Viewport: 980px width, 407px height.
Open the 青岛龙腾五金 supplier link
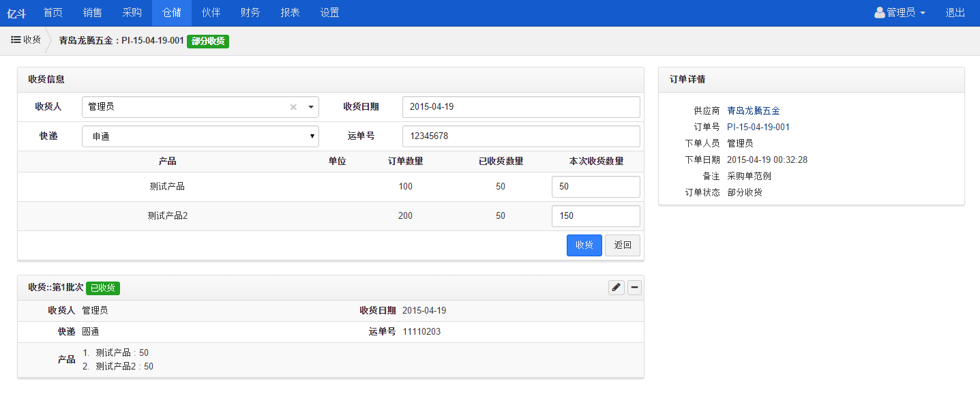tap(753, 110)
